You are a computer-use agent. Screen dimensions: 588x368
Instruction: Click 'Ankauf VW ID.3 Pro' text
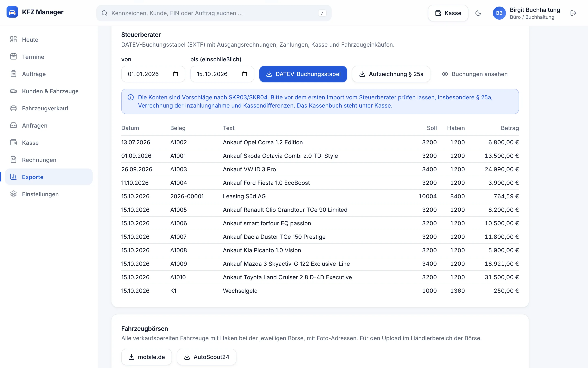(x=249, y=169)
